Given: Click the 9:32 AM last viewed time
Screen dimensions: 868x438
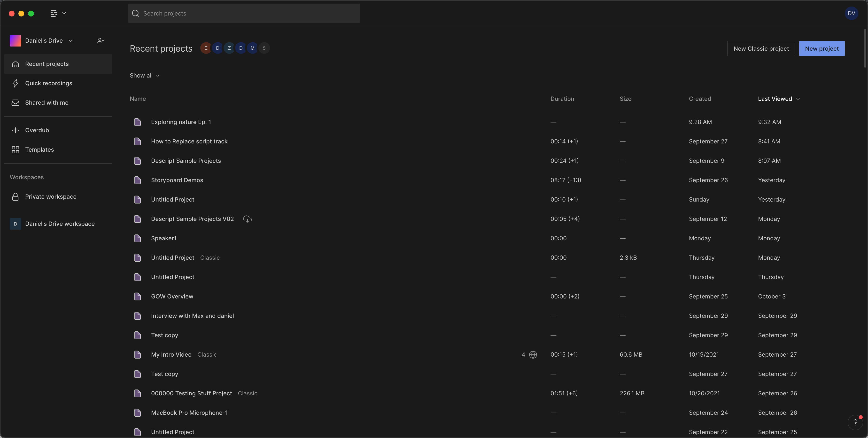Looking at the screenshot, I should [769, 122].
